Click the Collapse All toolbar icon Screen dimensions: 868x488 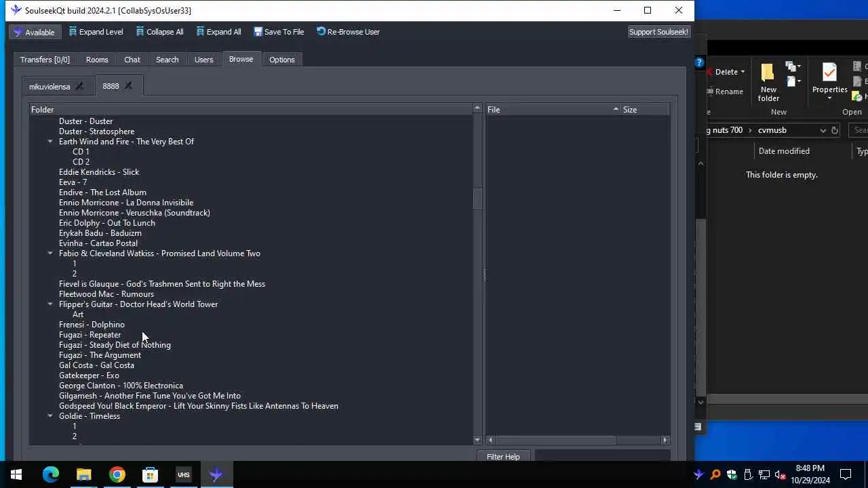(x=140, y=31)
